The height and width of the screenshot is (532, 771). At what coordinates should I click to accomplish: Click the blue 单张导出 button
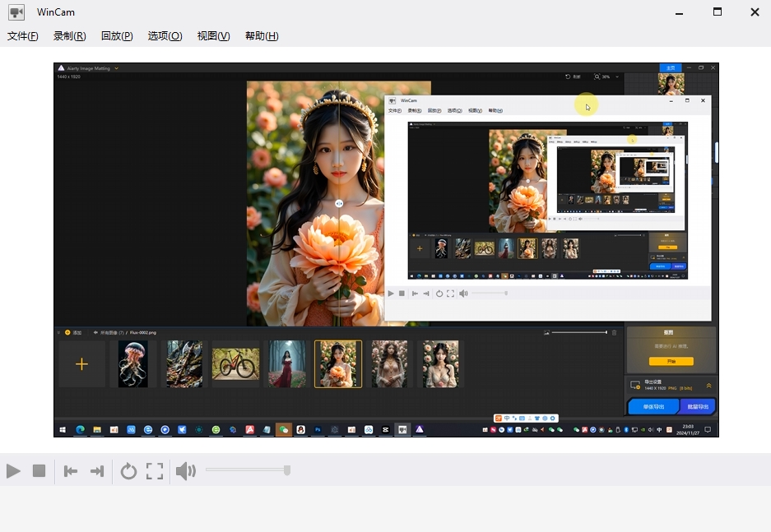tap(653, 406)
